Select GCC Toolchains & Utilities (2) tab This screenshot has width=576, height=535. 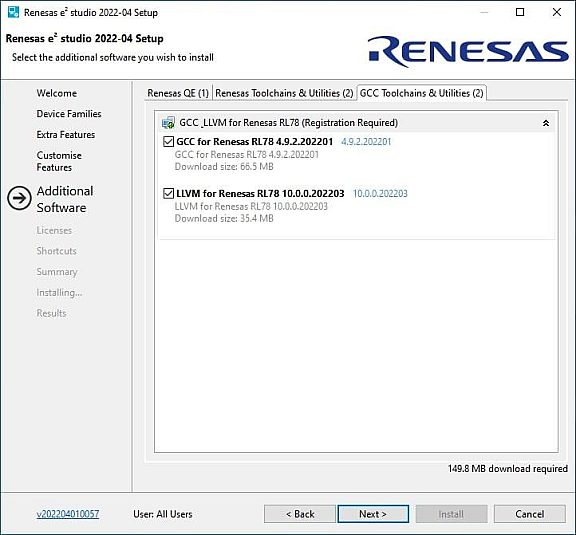pyautogui.click(x=421, y=93)
